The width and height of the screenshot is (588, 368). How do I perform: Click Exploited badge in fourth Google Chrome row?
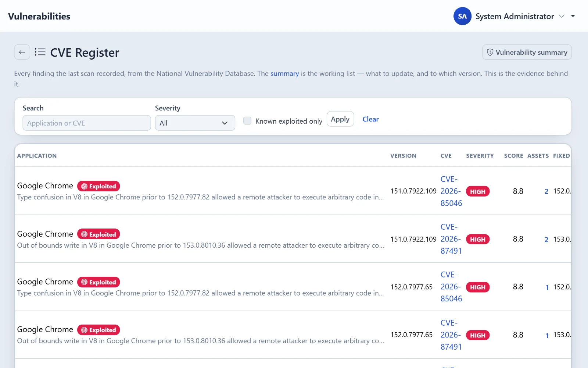point(98,330)
